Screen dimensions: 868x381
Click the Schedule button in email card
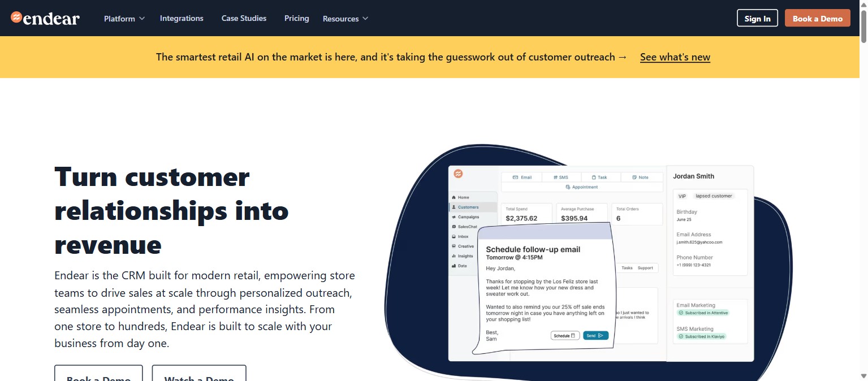point(565,335)
